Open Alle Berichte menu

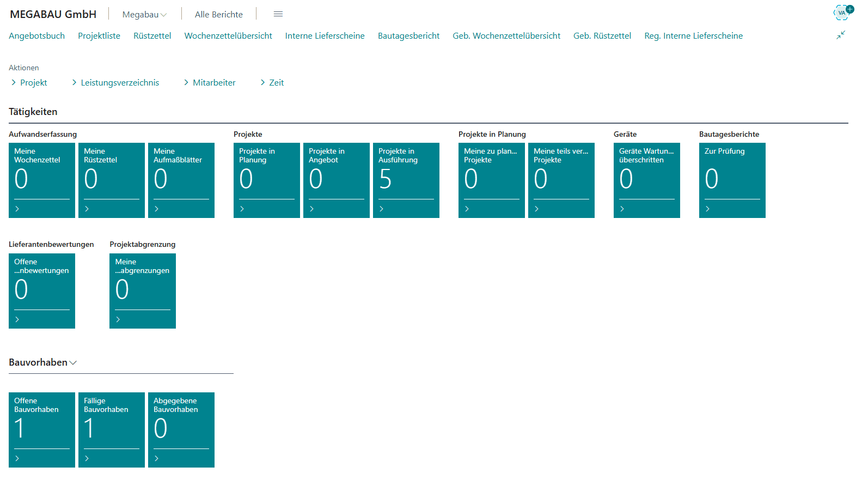click(219, 15)
